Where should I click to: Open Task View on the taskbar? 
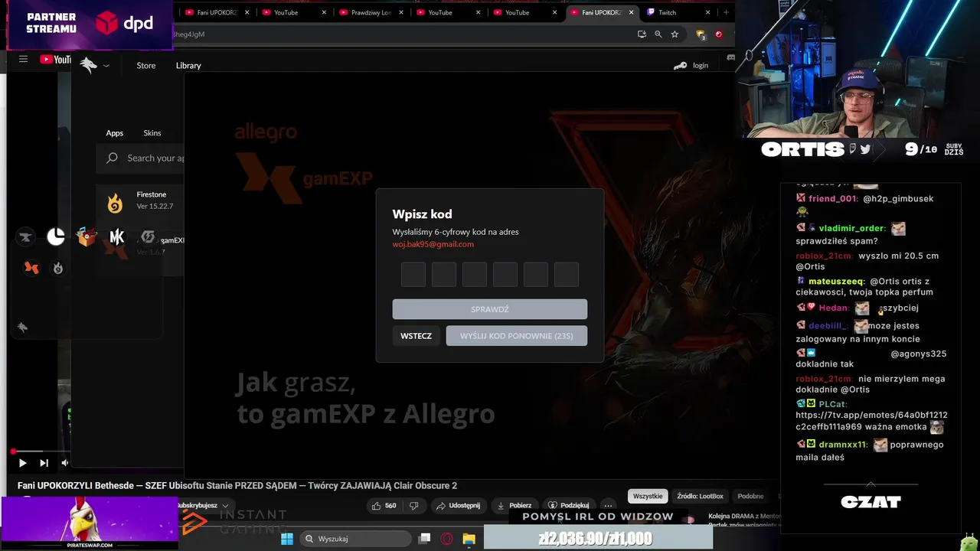425,539
